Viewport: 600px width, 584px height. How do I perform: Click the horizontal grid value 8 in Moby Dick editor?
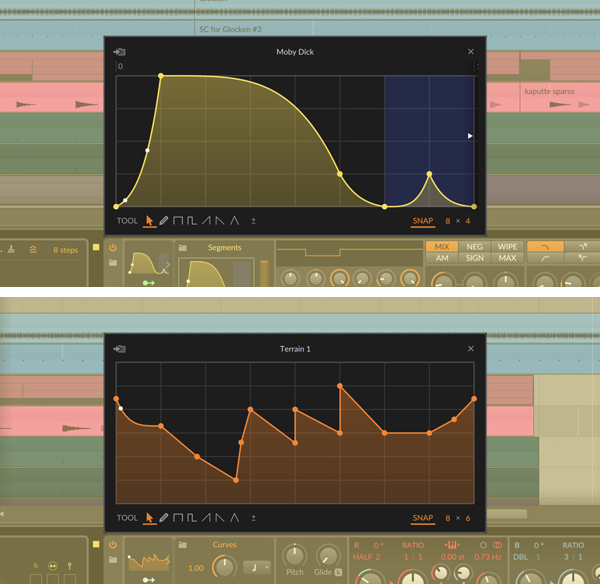pos(448,221)
